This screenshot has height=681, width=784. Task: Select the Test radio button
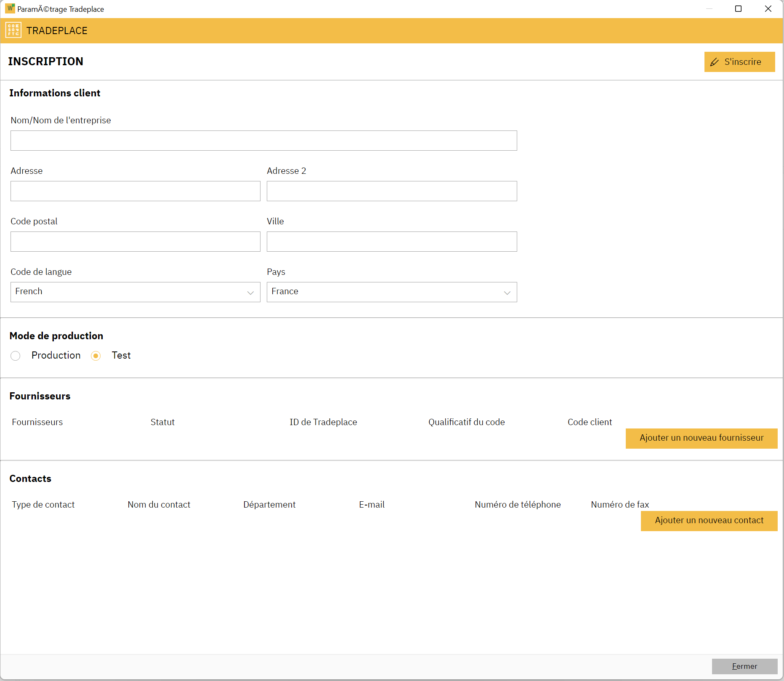pos(96,356)
